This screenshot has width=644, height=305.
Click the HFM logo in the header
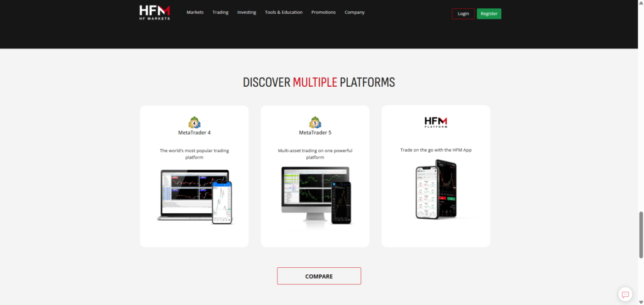tap(155, 13)
